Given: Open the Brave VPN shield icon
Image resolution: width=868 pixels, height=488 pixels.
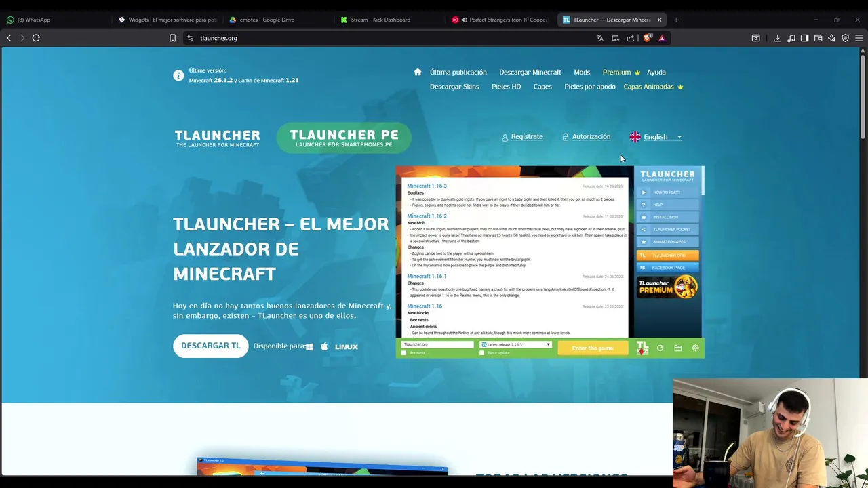Looking at the screenshot, I should coord(845,38).
